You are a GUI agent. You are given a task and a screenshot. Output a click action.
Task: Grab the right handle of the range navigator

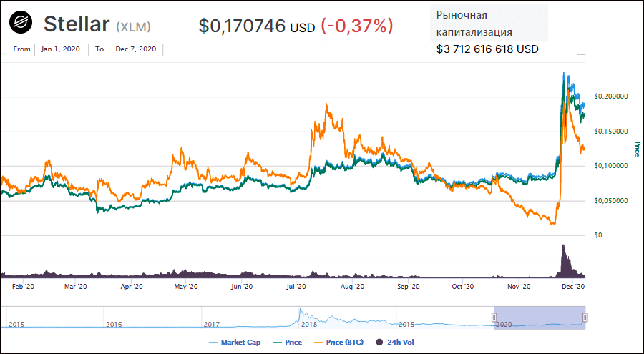coord(585,317)
